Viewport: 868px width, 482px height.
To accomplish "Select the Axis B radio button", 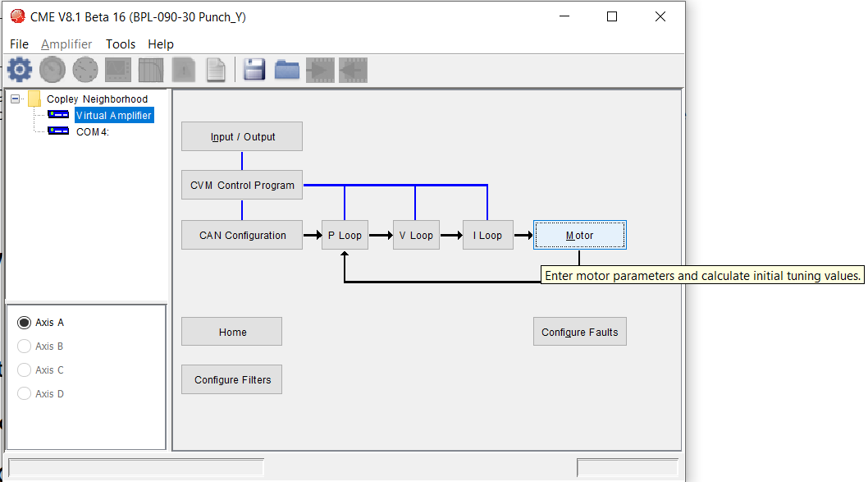I will click(24, 347).
